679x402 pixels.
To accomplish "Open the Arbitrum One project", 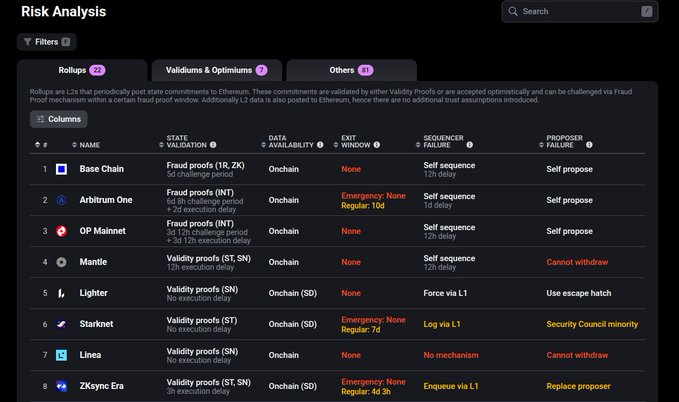I will [106, 200].
